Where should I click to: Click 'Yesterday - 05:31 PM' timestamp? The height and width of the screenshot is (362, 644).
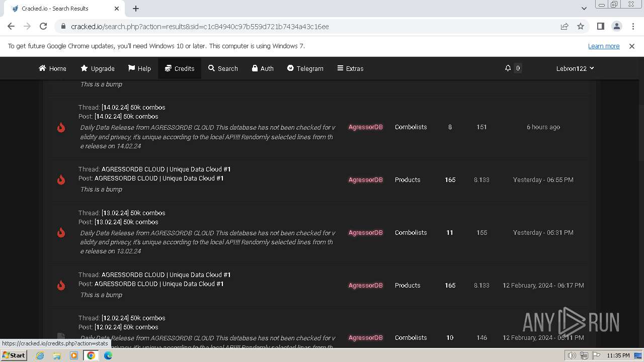click(x=543, y=232)
